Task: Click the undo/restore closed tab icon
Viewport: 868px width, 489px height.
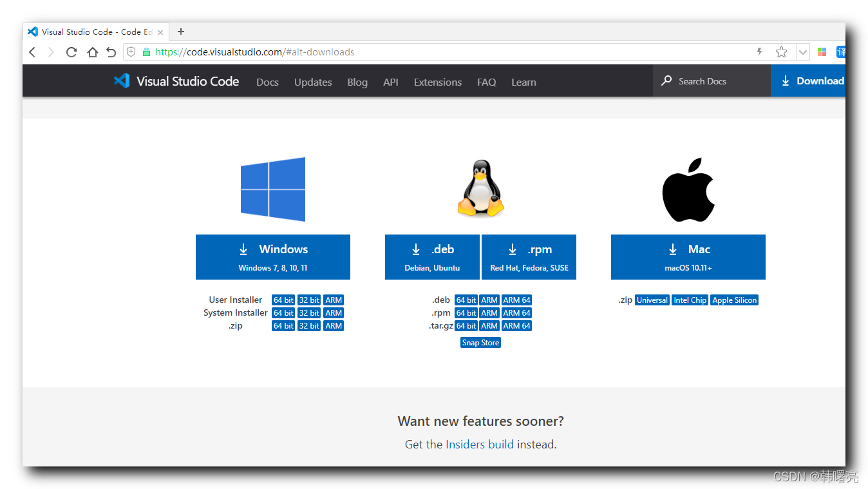Action: click(111, 52)
